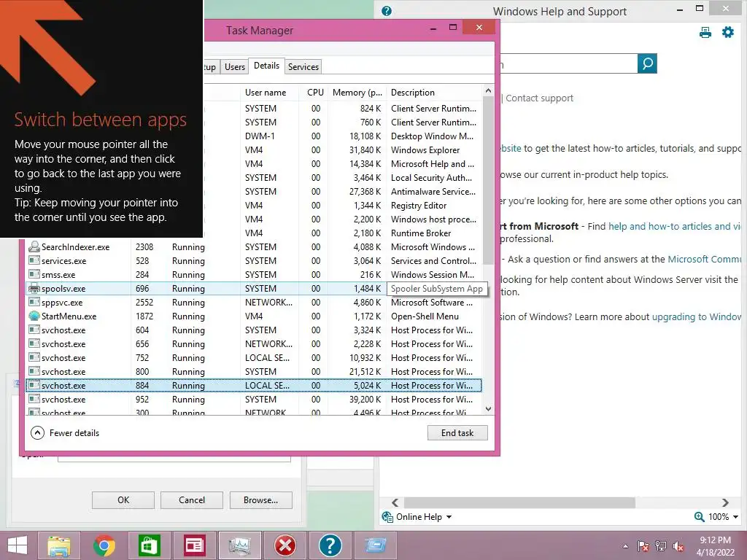The width and height of the screenshot is (747, 560).
Task: Select the spoolsv.exe printer icon
Action: (x=34, y=289)
